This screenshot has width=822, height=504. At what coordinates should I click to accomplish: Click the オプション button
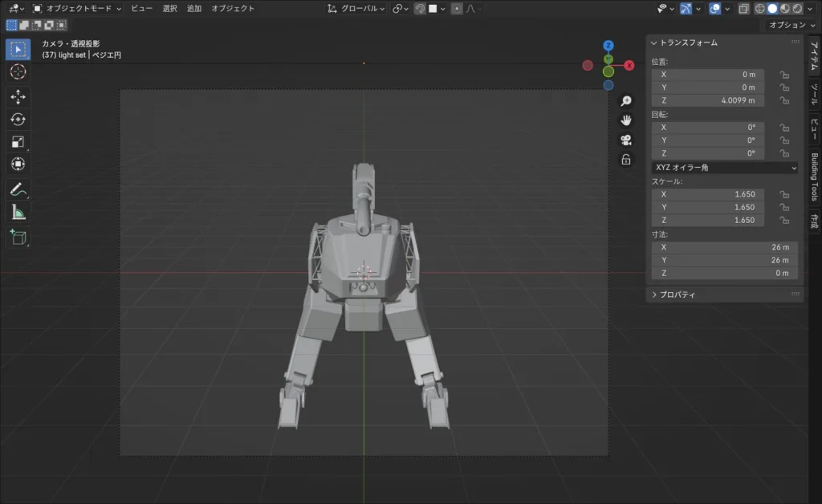pyautogui.click(x=791, y=25)
